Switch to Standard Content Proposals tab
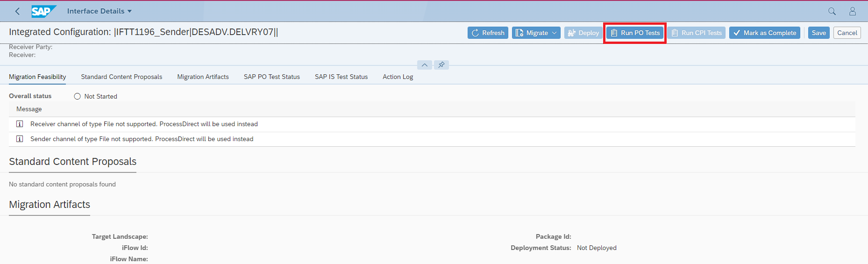The image size is (868, 264). pyautogui.click(x=121, y=77)
